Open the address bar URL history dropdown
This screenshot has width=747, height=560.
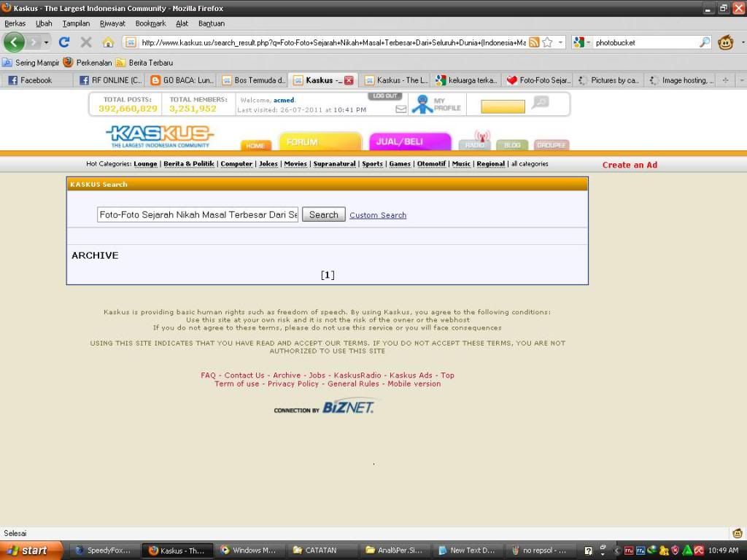(560, 42)
